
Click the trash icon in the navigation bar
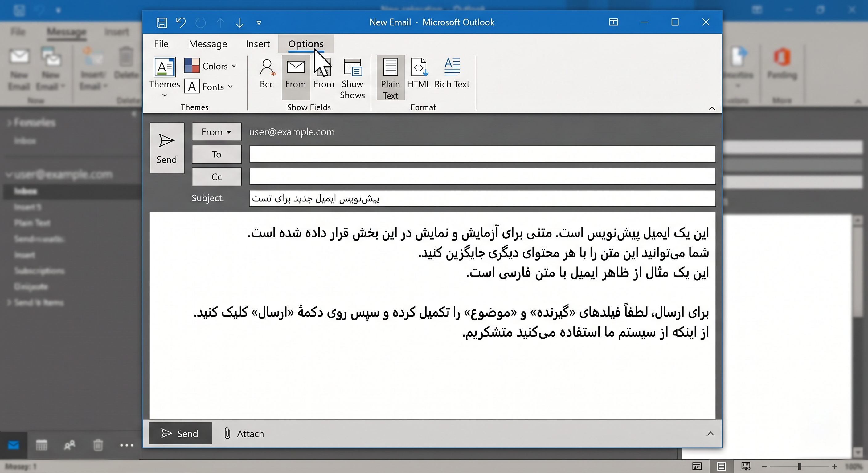(x=98, y=445)
